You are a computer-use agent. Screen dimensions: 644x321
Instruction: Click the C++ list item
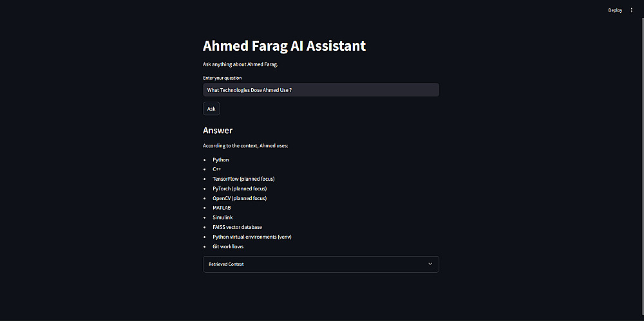pos(217,169)
